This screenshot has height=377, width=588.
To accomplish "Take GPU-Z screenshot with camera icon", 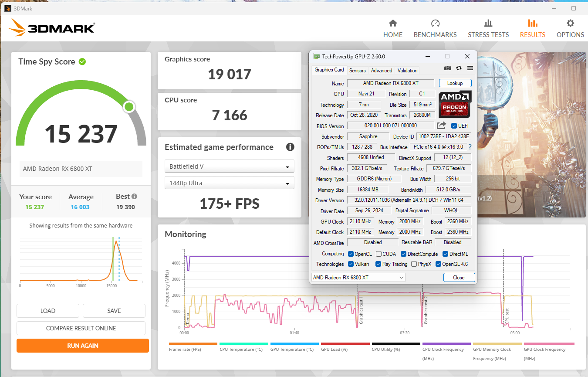I will tap(448, 68).
